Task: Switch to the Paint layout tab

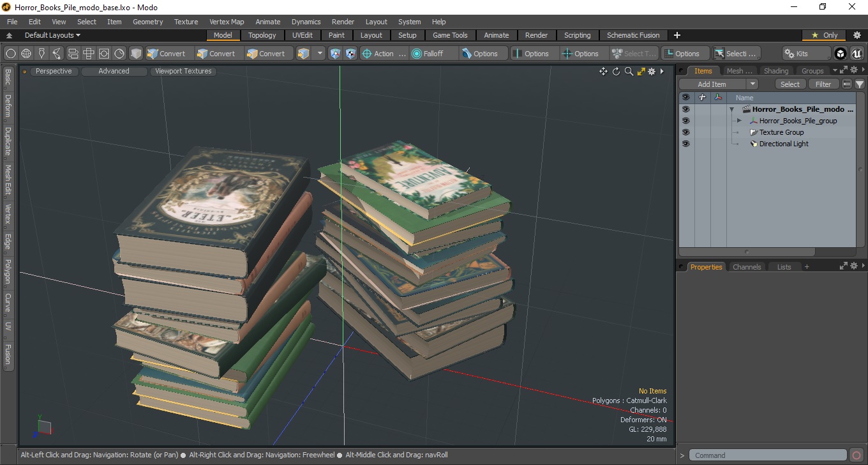Action: coord(336,35)
